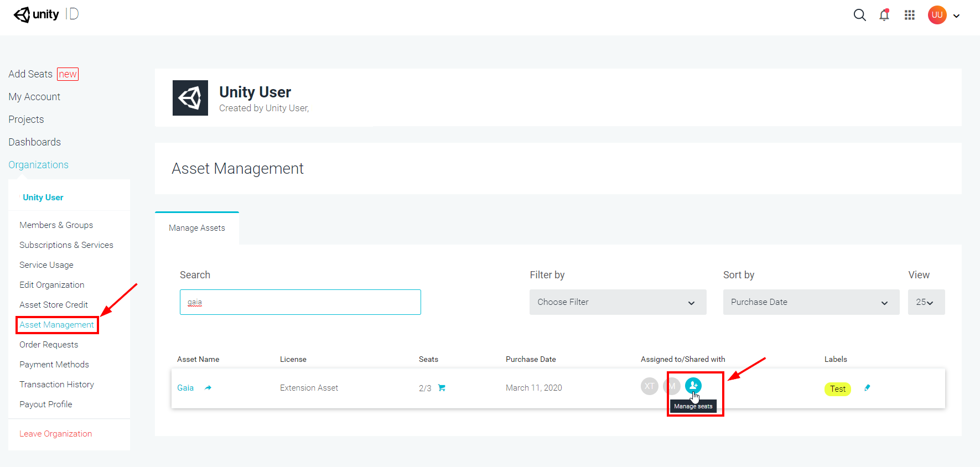Viewport: 980px width, 467px height.
Task: Open Order Requests
Action: pos(49,345)
